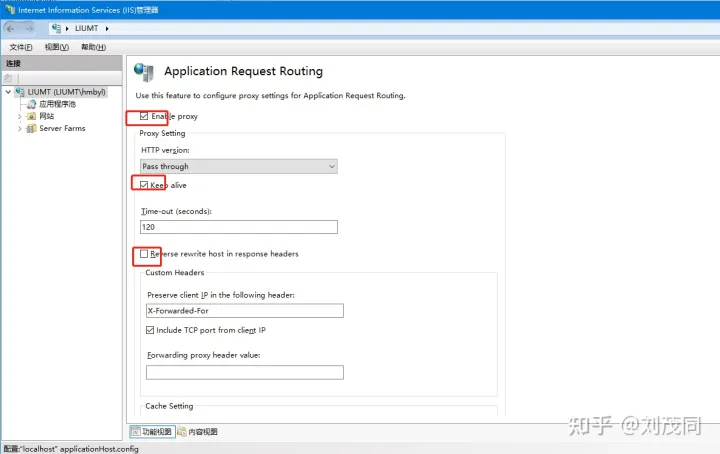
Task: Open the 帮助(H) menu
Action: click(x=93, y=47)
